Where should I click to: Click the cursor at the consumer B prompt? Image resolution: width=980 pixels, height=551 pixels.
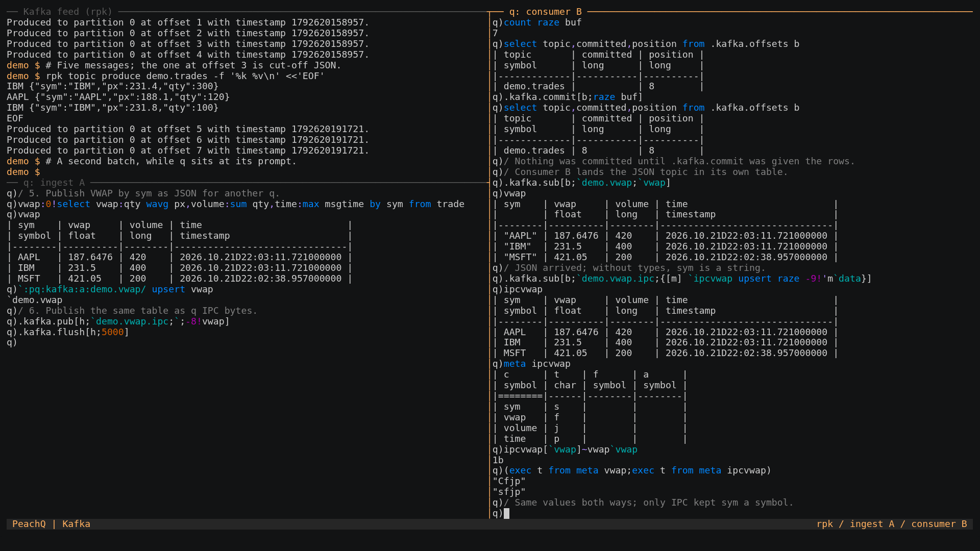coord(506,513)
